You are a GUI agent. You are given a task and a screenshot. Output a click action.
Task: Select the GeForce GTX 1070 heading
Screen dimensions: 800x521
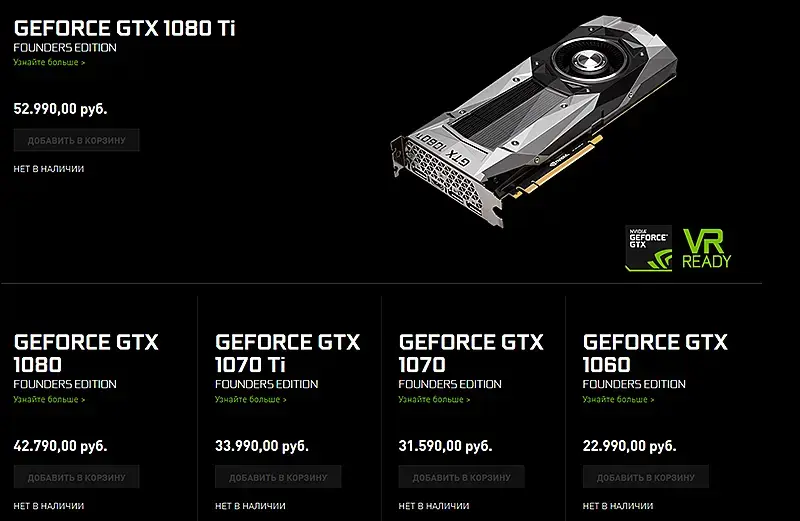coord(471,353)
